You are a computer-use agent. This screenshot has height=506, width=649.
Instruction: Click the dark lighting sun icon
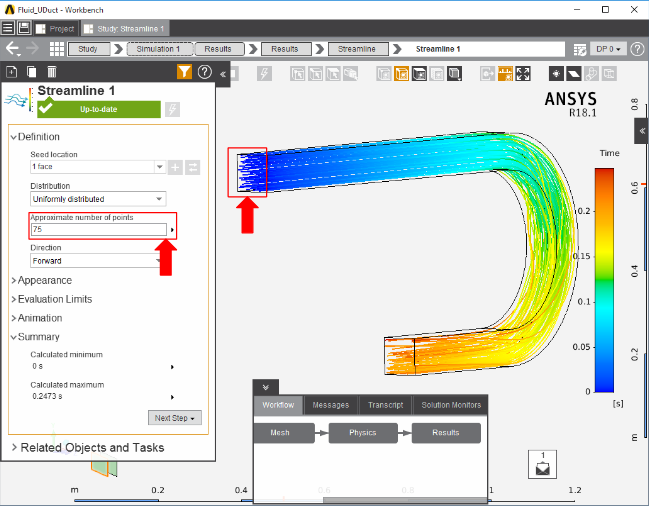click(556, 74)
